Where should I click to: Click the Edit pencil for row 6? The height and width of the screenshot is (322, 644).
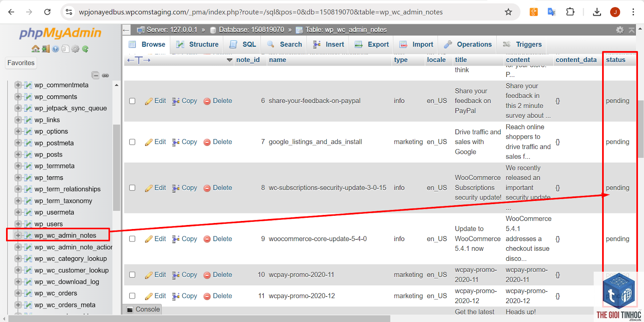[x=149, y=101]
